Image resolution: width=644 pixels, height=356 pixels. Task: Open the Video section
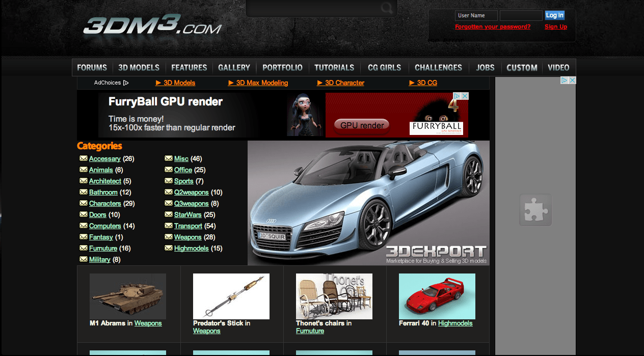[559, 67]
